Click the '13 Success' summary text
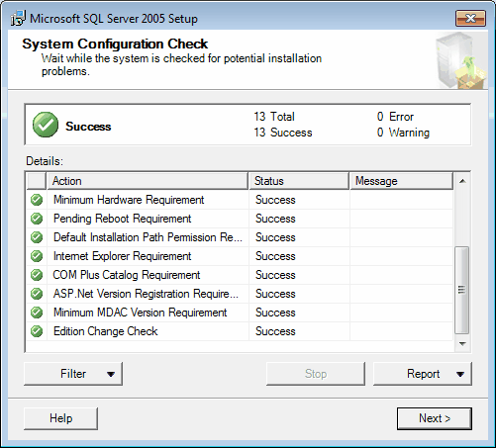The height and width of the screenshot is (448, 496). coord(283,133)
